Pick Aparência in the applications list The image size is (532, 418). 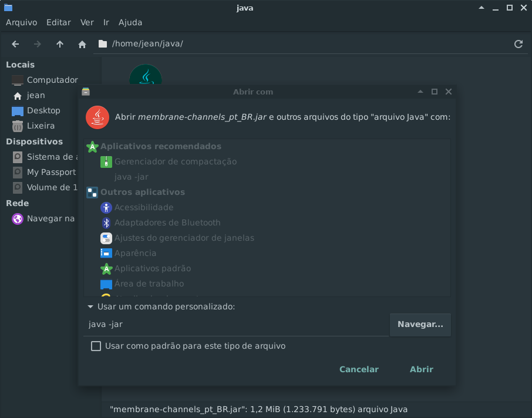pos(135,253)
